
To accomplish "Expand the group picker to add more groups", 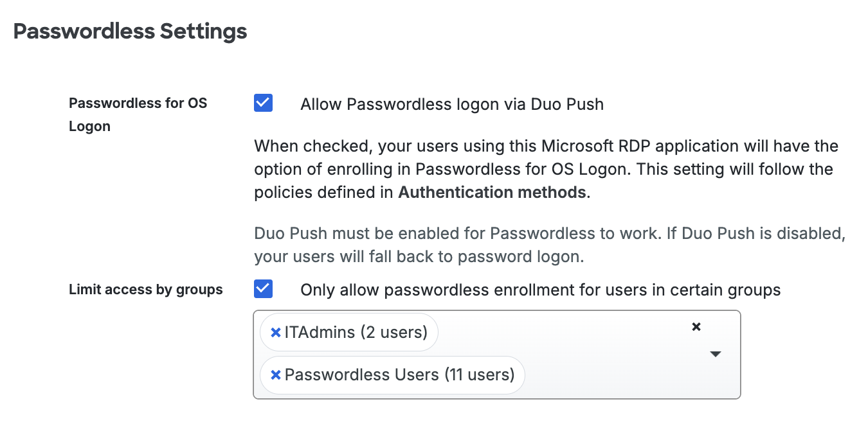I will point(715,354).
